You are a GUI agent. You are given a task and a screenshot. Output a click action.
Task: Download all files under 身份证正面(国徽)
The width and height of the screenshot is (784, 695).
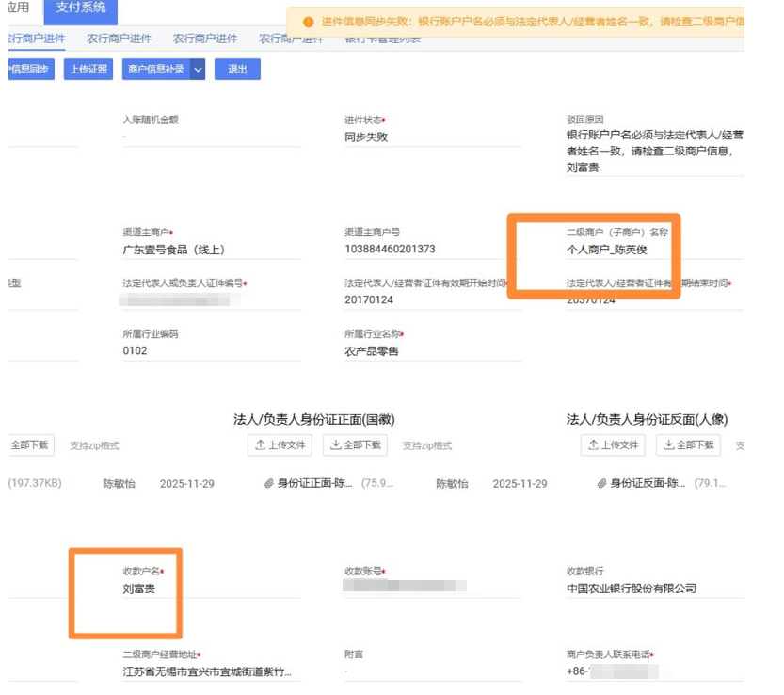tap(356, 445)
